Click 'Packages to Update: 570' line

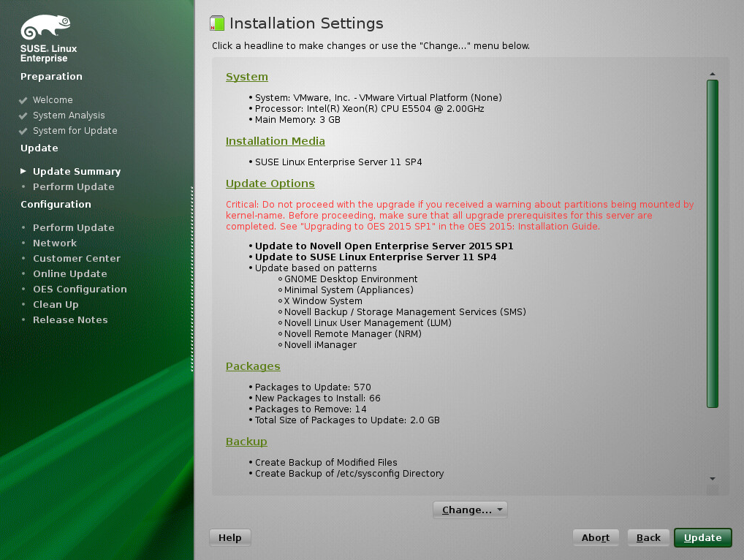pyautogui.click(x=313, y=387)
